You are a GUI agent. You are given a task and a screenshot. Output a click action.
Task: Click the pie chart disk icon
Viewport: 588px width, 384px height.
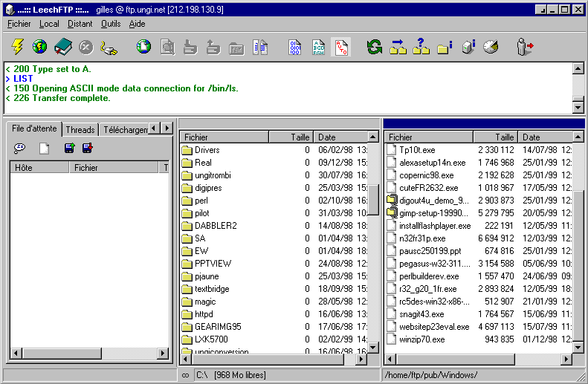(491, 48)
